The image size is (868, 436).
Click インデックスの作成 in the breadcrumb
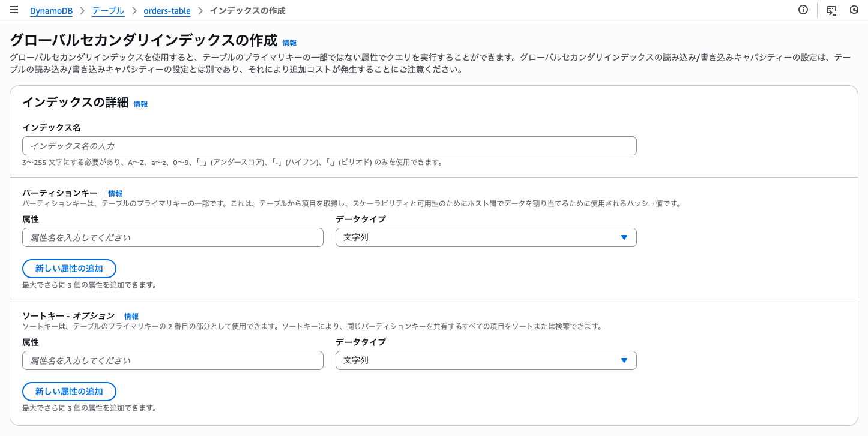(x=247, y=11)
